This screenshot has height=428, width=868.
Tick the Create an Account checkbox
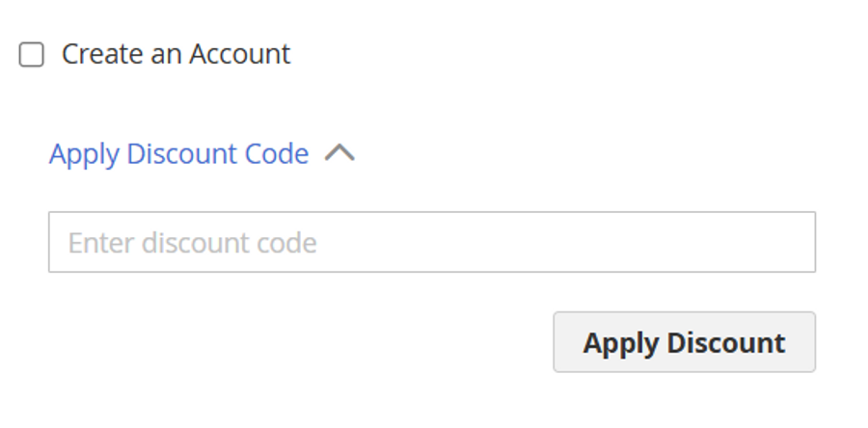pos(32,55)
